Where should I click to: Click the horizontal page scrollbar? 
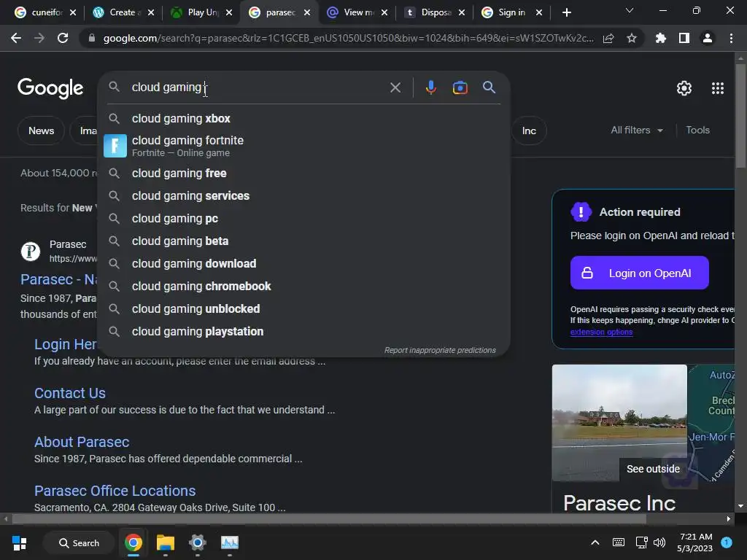point(329,518)
